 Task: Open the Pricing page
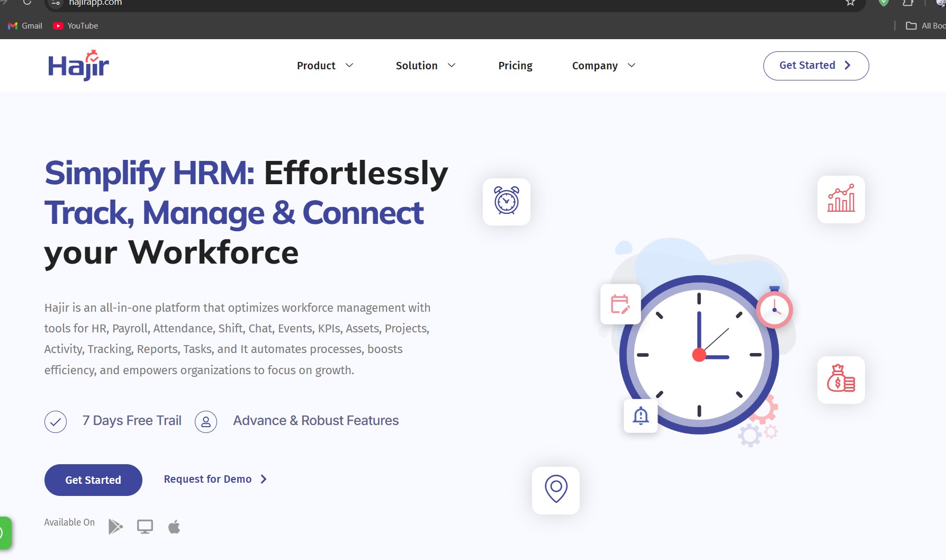click(515, 66)
